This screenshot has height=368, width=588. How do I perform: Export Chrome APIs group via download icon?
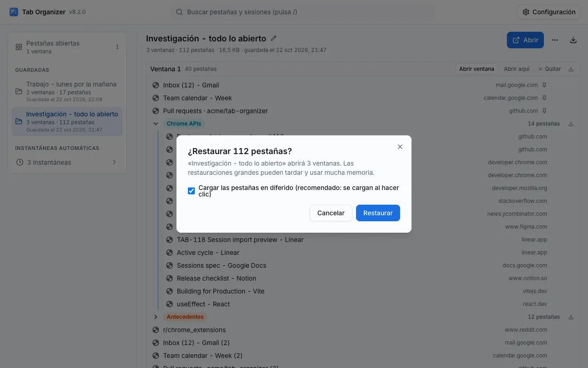coord(571,124)
